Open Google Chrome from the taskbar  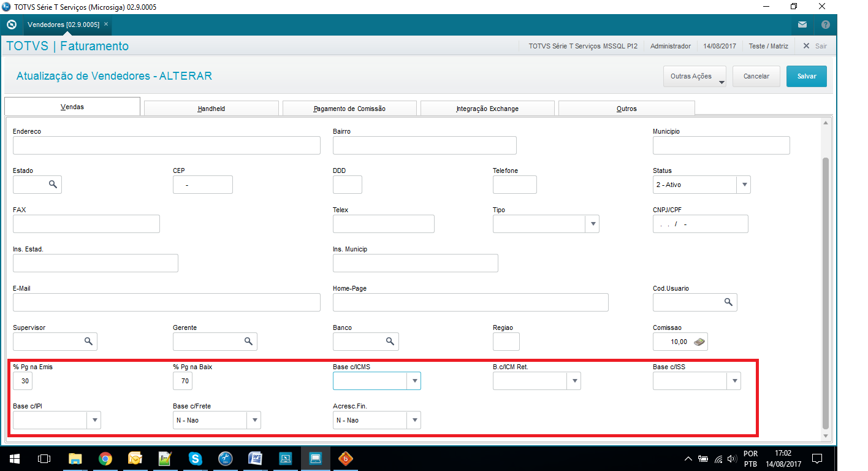105,458
